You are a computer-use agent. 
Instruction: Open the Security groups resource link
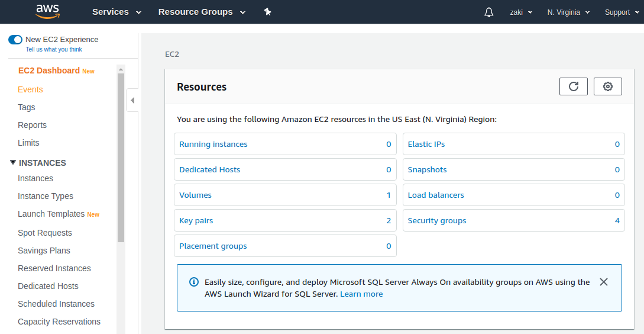[x=437, y=221]
